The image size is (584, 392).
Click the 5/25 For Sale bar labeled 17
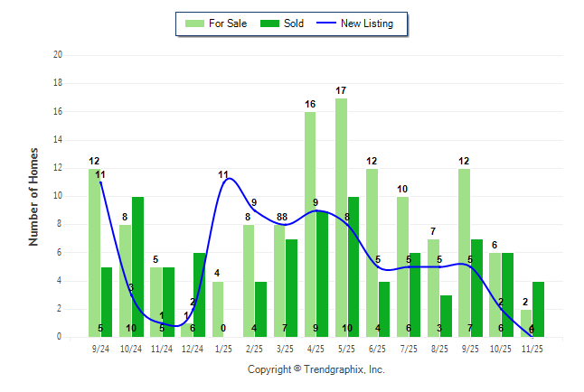tap(341, 217)
